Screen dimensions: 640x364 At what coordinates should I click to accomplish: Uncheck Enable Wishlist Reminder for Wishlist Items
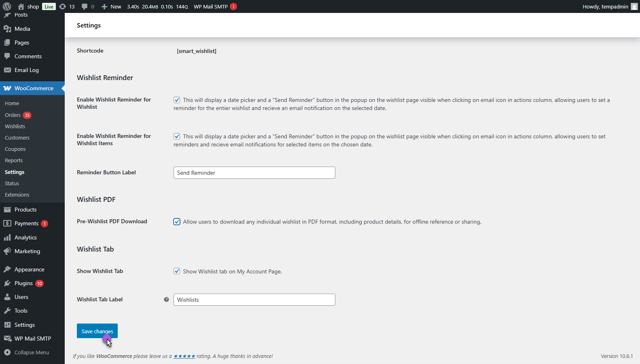[x=177, y=136]
